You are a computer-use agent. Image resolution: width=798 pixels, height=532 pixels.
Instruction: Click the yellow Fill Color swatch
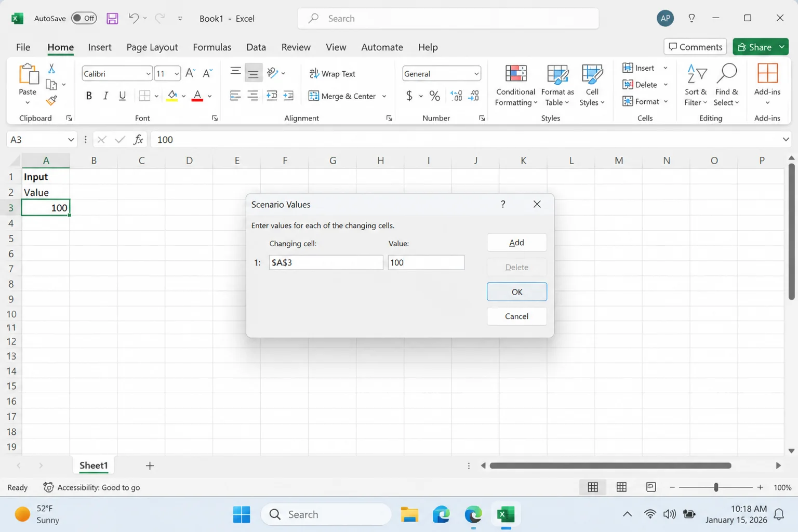coord(172,96)
